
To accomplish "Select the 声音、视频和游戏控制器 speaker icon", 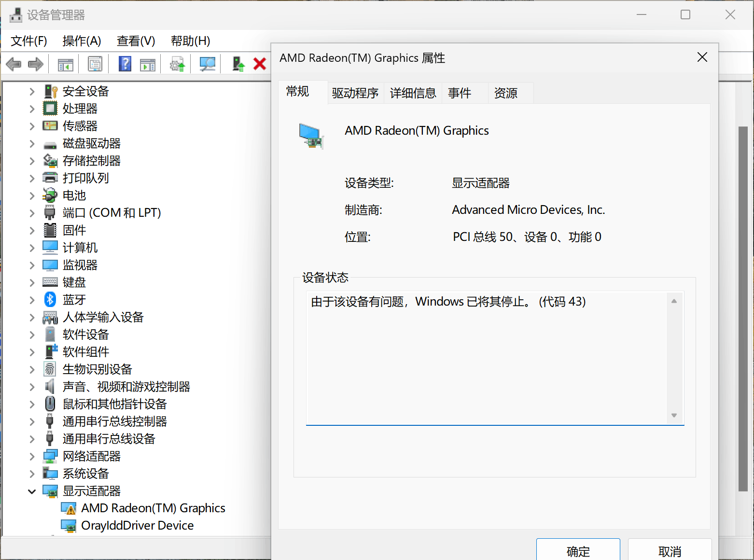I will pyautogui.click(x=50, y=387).
